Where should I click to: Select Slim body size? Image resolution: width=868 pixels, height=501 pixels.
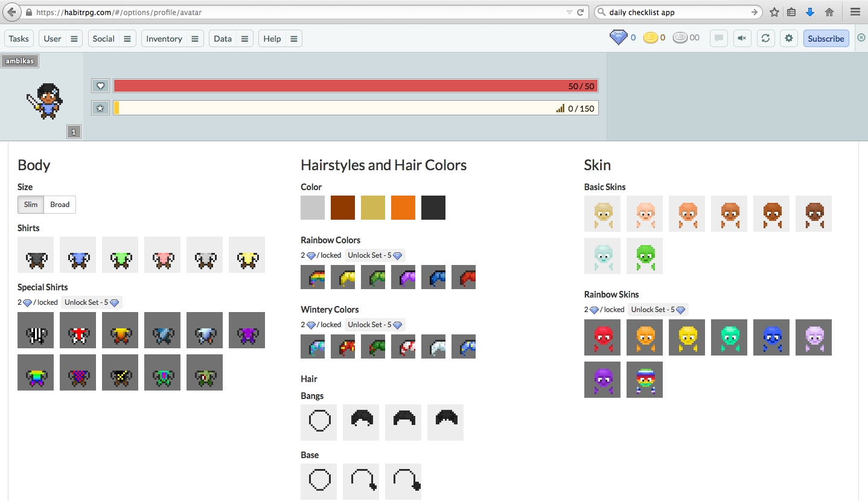[x=31, y=205]
